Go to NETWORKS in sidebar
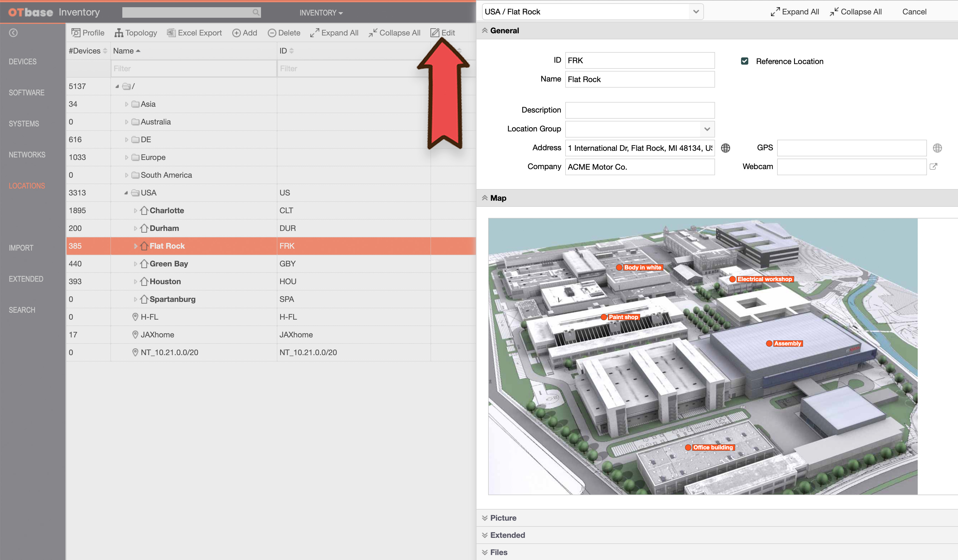 point(27,155)
